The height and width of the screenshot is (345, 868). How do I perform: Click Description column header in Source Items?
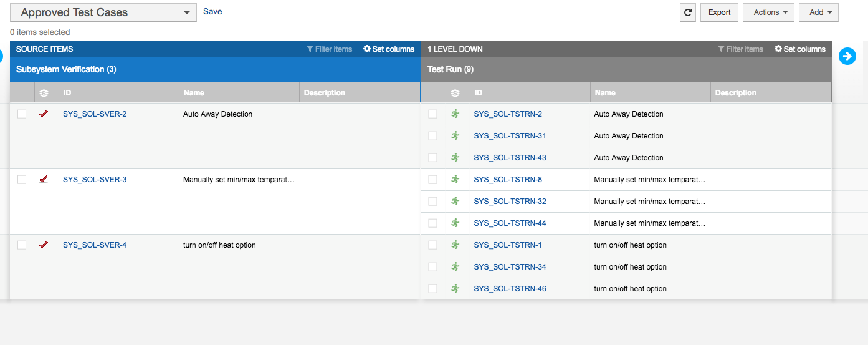point(360,92)
